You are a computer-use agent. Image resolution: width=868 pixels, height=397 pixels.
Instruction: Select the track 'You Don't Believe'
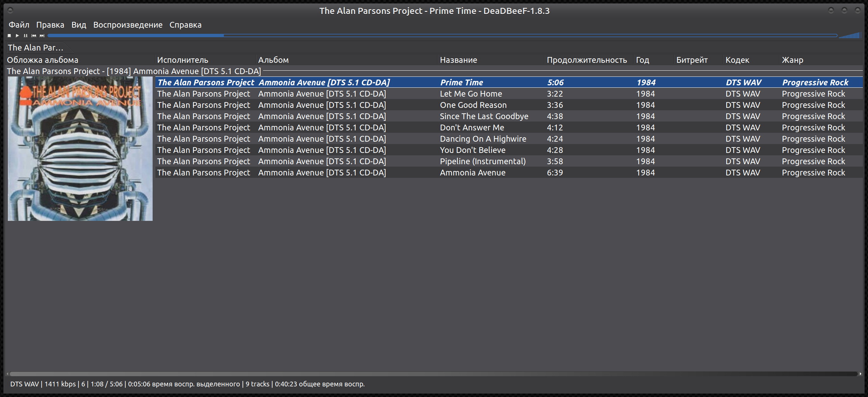tap(509, 150)
